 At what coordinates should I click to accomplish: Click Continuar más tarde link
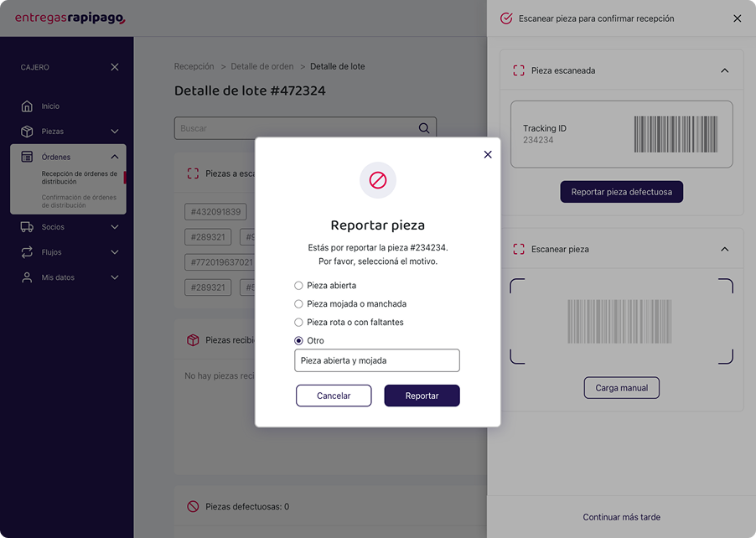(622, 517)
